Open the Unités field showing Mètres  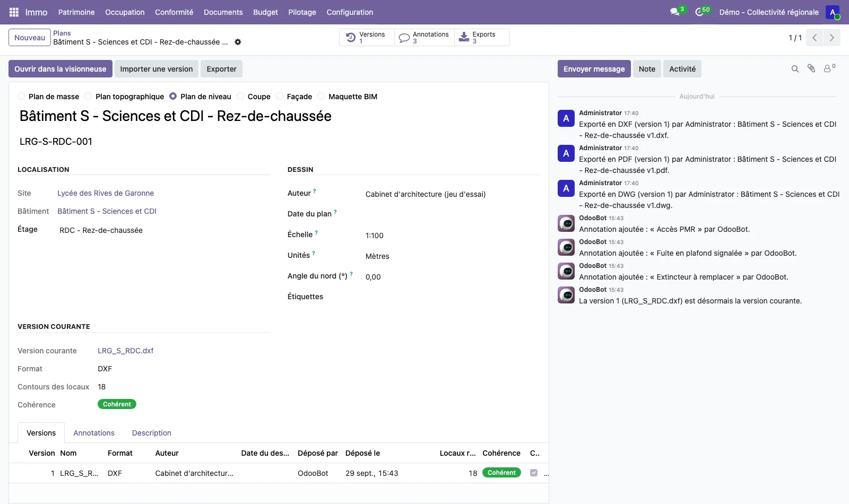(x=452, y=256)
